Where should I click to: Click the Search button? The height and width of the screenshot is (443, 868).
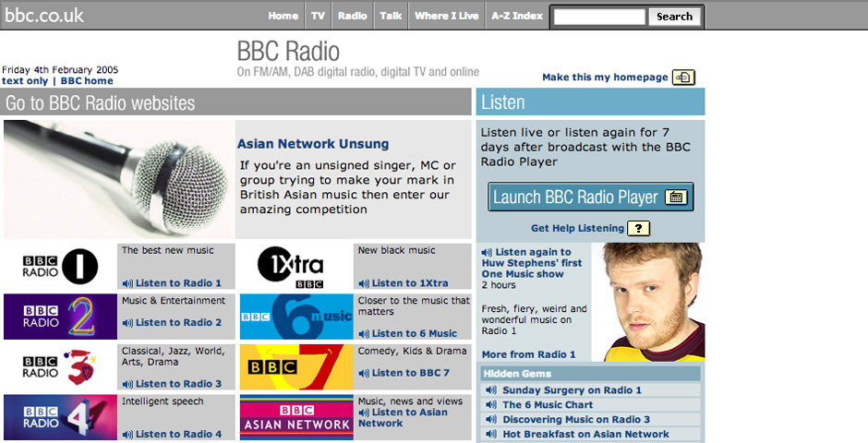click(x=674, y=17)
